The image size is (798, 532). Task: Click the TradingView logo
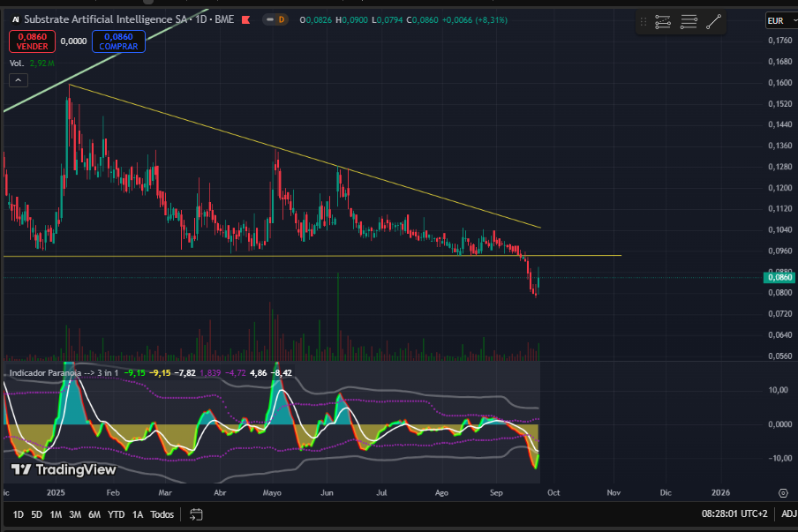tap(64, 469)
